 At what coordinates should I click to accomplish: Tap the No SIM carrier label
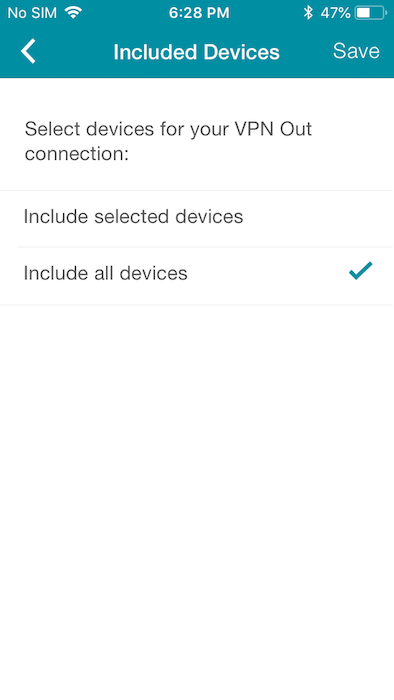(32, 12)
